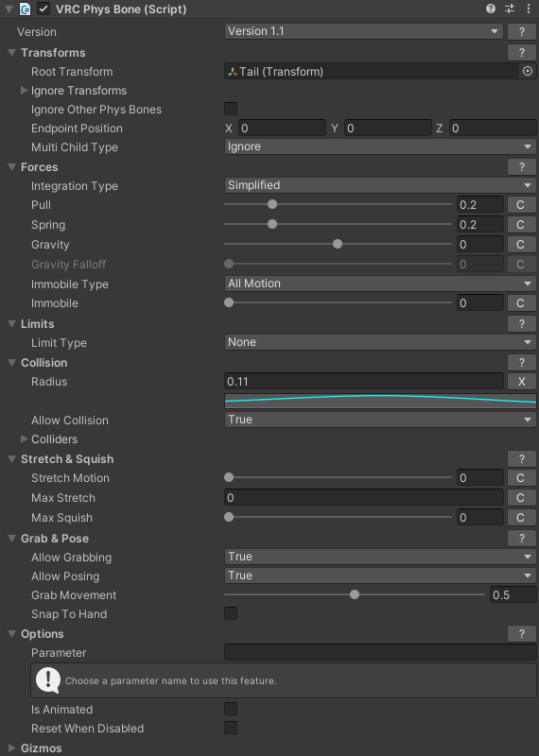Open the component presets icon
Image resolution: width=539 pixels, height=756 pixels.
510,9
